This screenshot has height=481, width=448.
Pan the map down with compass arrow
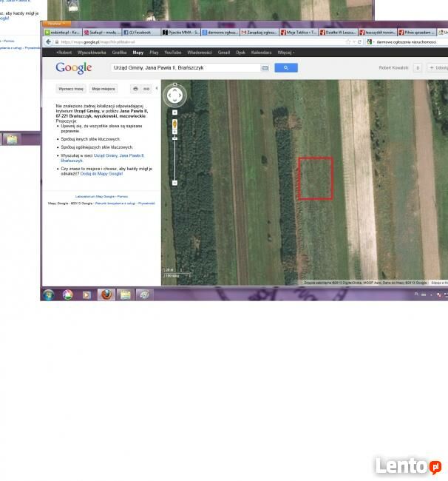174,101
